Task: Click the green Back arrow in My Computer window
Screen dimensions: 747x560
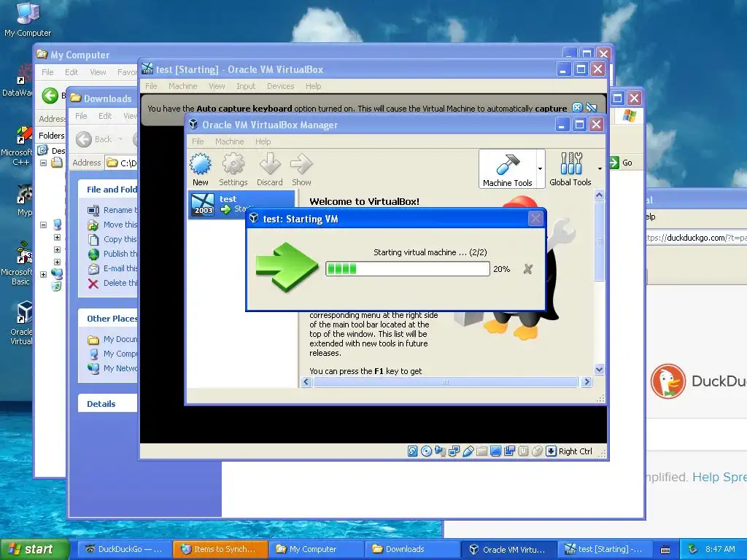Action: pyautogui.click(x=50, y=96)
